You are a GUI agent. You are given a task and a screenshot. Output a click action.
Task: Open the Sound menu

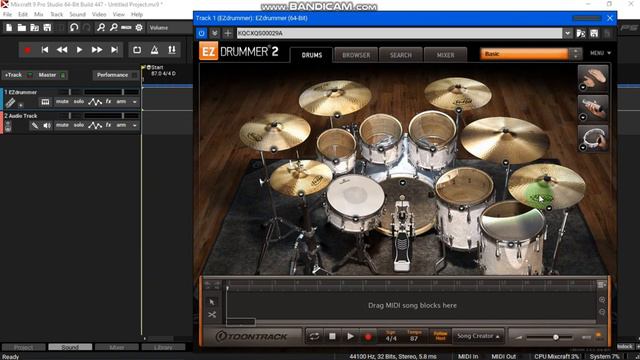77,14
